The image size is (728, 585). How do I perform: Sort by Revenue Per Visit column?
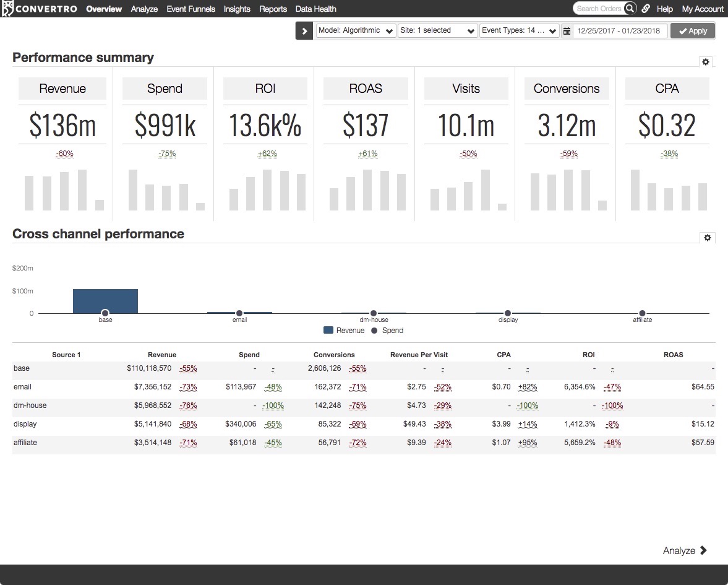pos(419,355)
